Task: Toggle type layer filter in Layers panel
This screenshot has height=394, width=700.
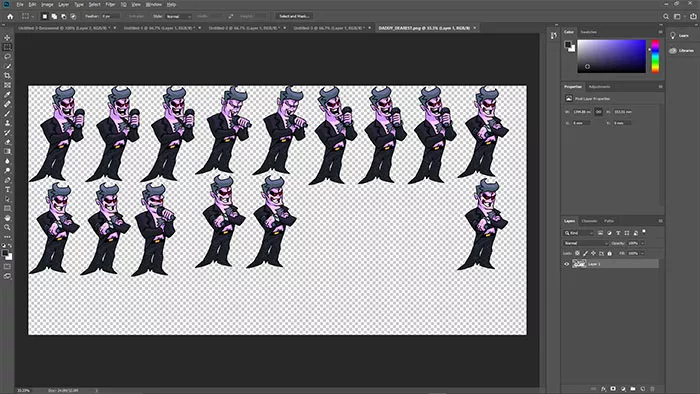Action: pos(618,233)
